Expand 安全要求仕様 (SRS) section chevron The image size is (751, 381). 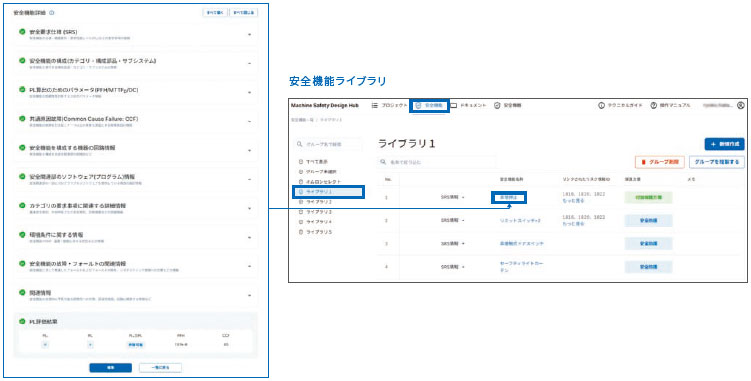tap(250, 35)
